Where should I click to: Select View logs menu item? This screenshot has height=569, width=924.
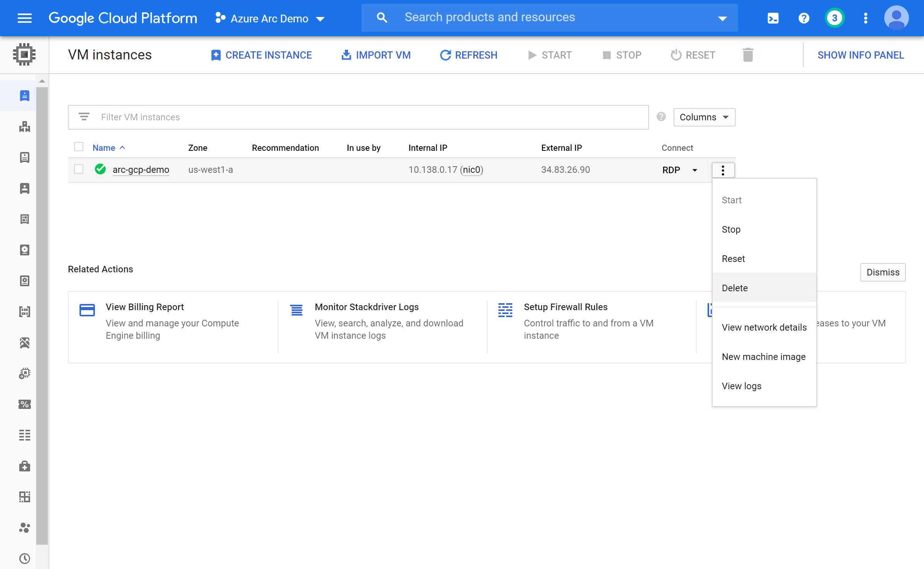click(x=764, y=386)
